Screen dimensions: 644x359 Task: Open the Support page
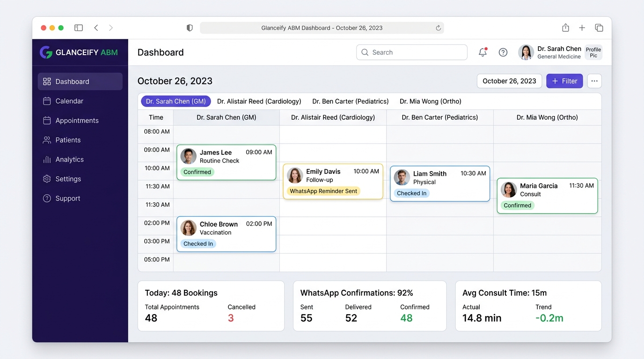click(80, 198)
